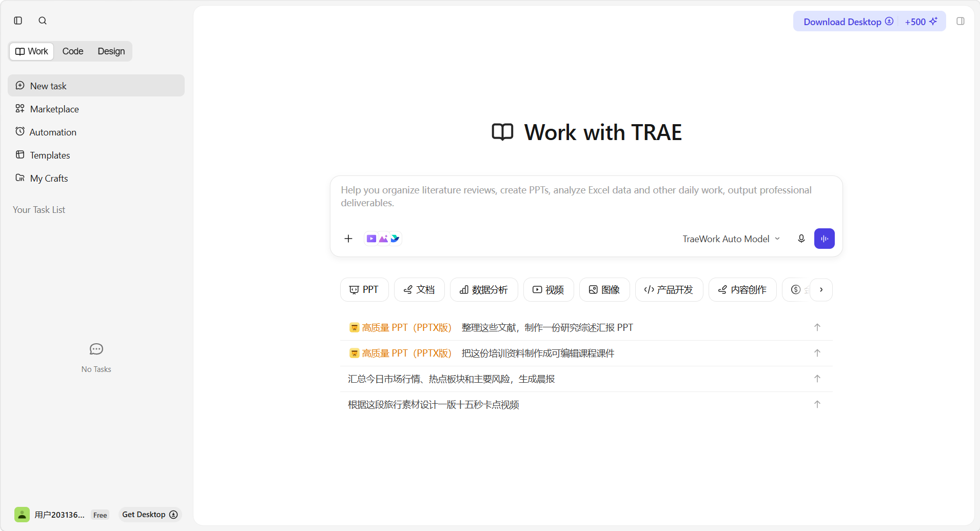Image resolution: width=980 pixels, height=531 pixels.
Task: Click the video tool icon in prompt box
Action: 371,239
